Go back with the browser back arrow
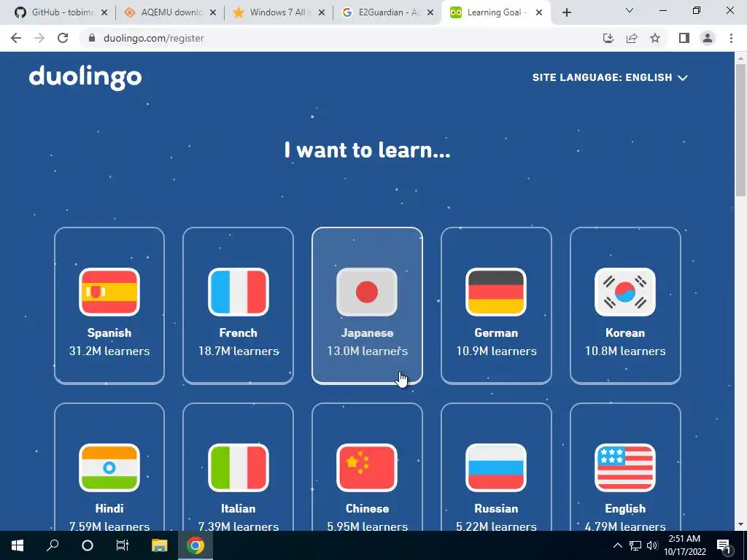Viewport: 747px width, 560px height. point(16,38)
